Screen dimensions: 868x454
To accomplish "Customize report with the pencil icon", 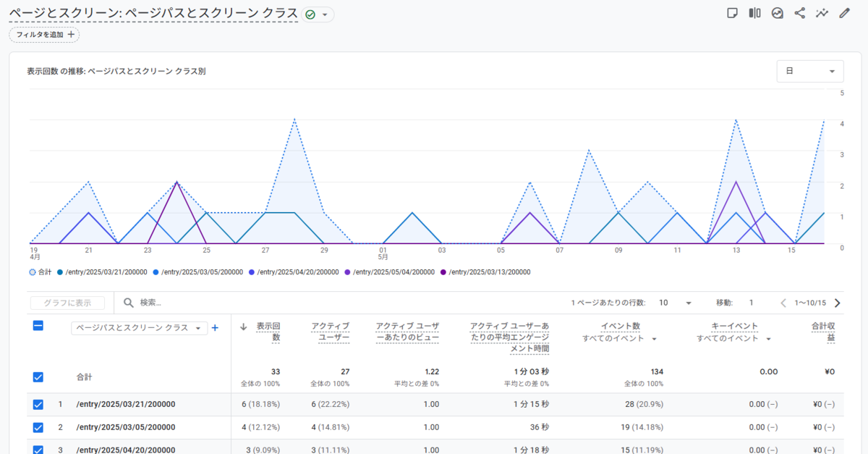I will pos(844,13).
